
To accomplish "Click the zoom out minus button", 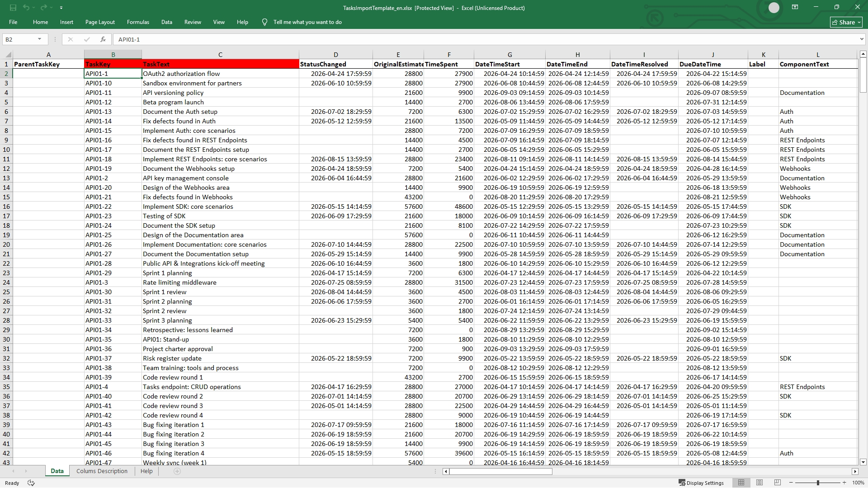I will click(791, 483).
